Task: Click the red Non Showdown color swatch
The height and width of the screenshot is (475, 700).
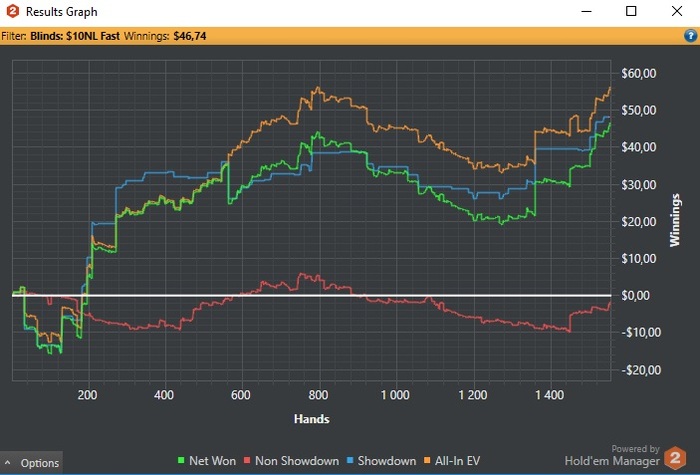Action: pyautogui.click(x=247, y=460)
